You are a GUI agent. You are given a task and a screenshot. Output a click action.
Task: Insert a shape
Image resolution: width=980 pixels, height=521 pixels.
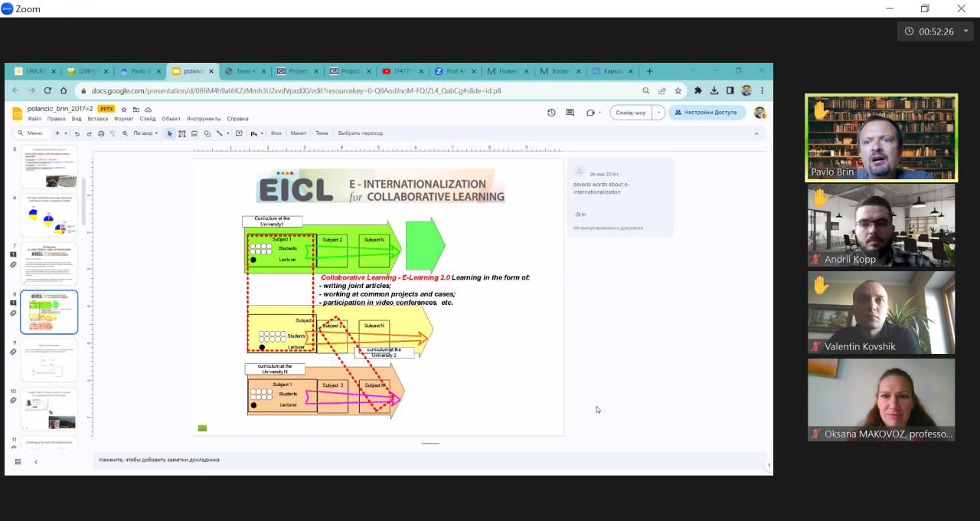coord(207,133)
